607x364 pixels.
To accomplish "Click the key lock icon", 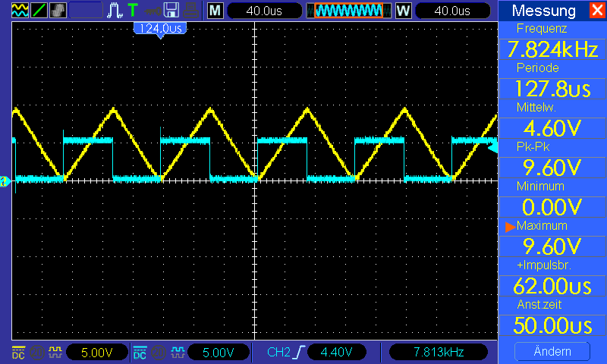I will pos(153,11).
